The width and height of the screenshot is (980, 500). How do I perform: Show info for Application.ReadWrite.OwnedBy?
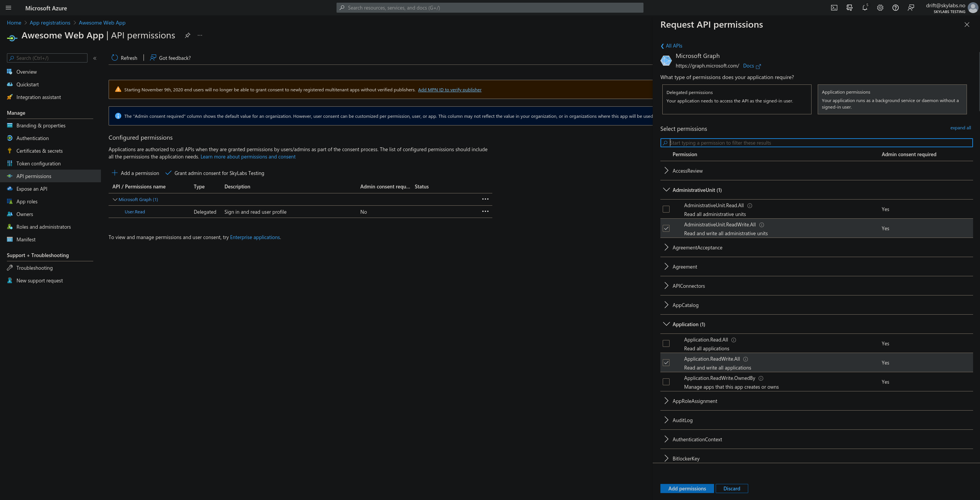761,378
